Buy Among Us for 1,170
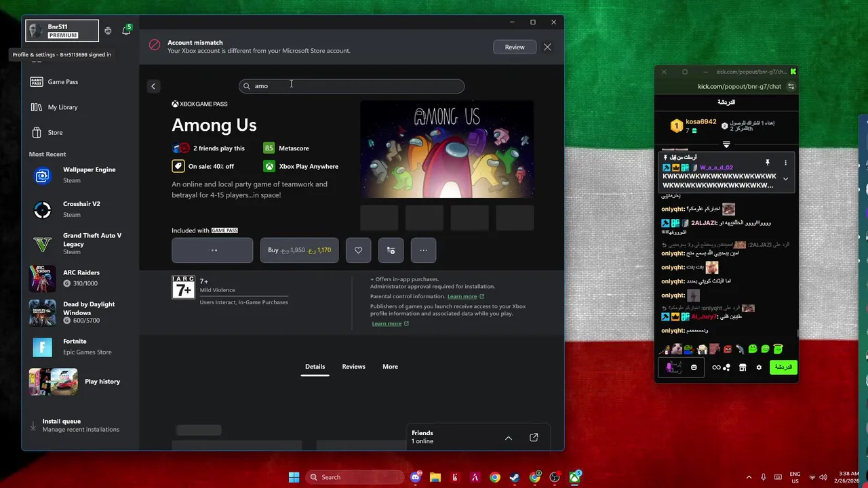Image resolution: width=868 pixels, height=488 pixels. (x=299, y=250)
